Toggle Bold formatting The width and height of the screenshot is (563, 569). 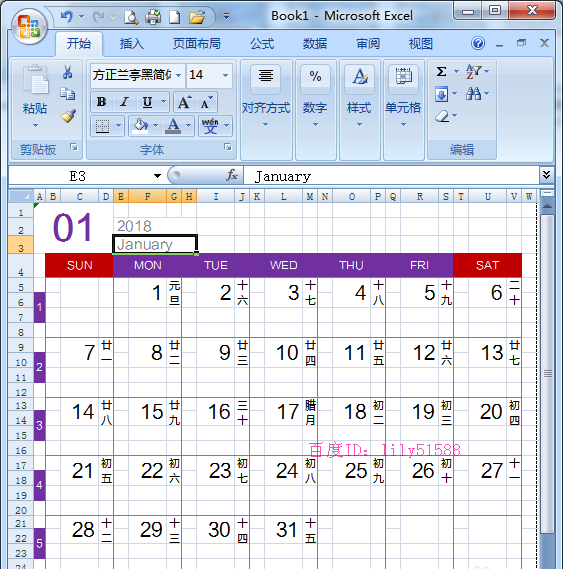(102, 102)
